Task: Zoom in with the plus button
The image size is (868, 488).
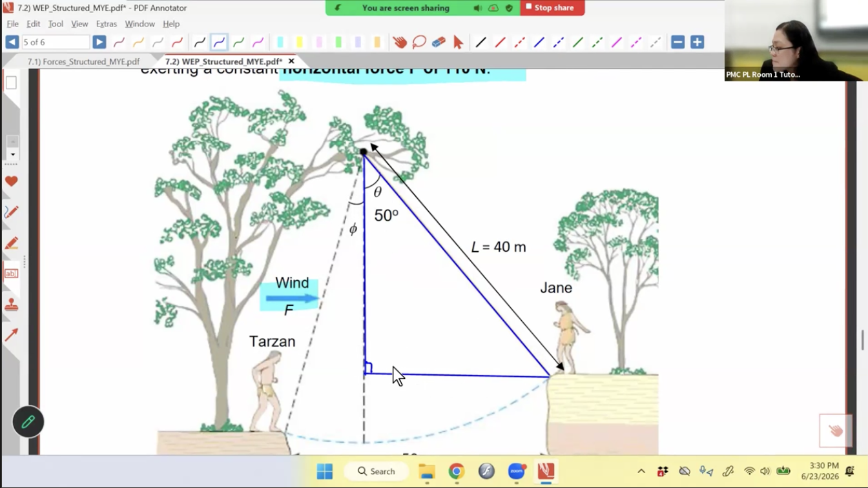Action: point(697,42)
